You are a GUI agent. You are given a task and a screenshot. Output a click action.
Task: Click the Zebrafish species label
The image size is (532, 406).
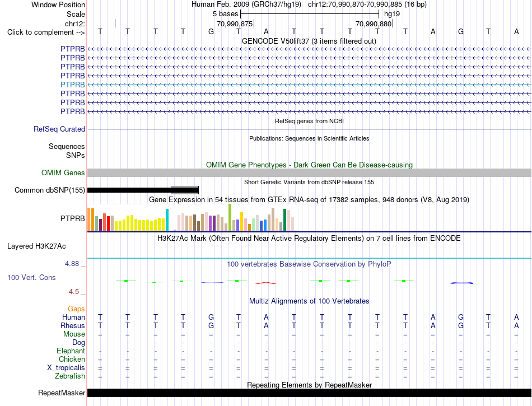pos(70,376)
